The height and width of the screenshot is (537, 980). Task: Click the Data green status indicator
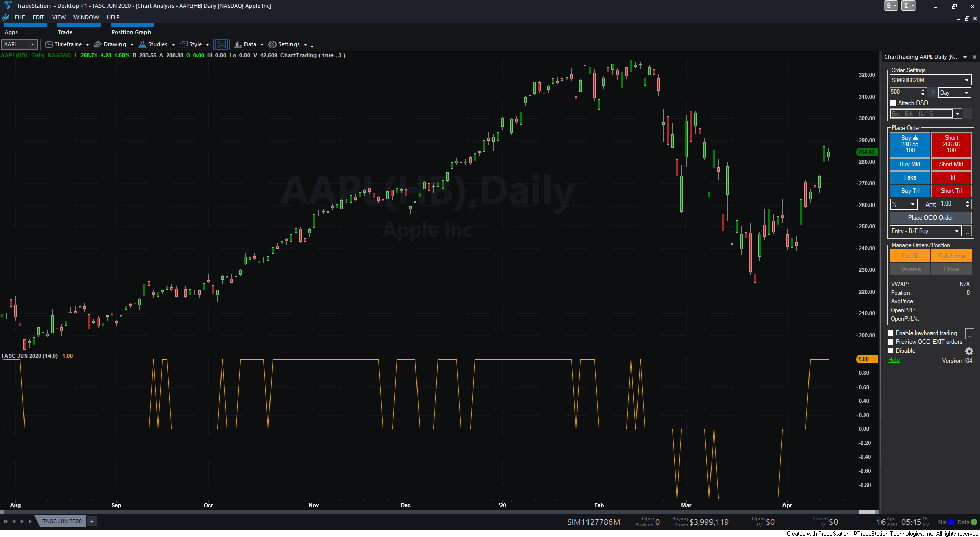coord(974,522)
